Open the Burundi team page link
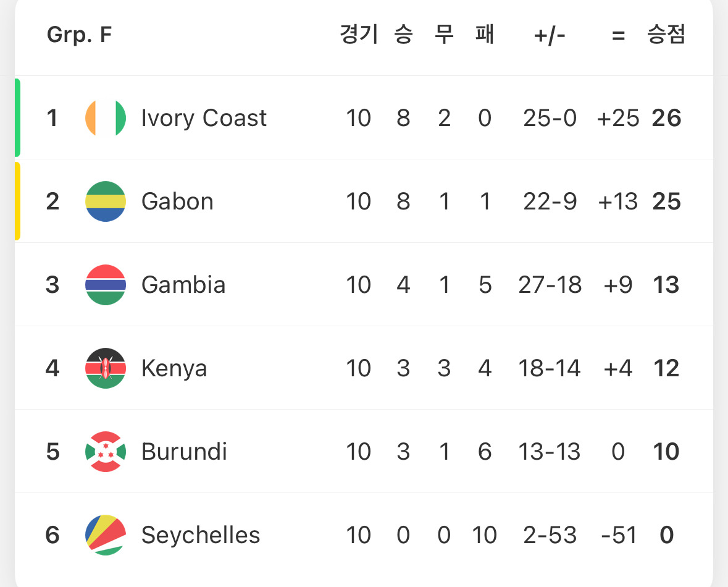The height and width of the screenshot is (587, 728). tap(184, 452)
